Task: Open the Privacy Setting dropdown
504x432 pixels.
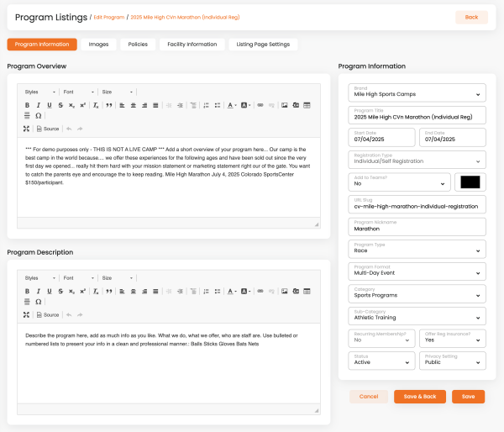Action: 453,361
